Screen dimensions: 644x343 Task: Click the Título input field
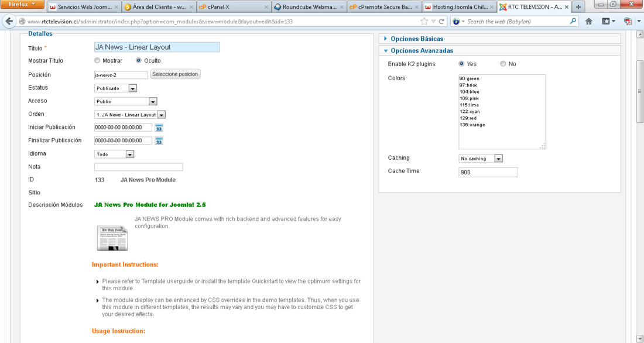pos(157,47)
